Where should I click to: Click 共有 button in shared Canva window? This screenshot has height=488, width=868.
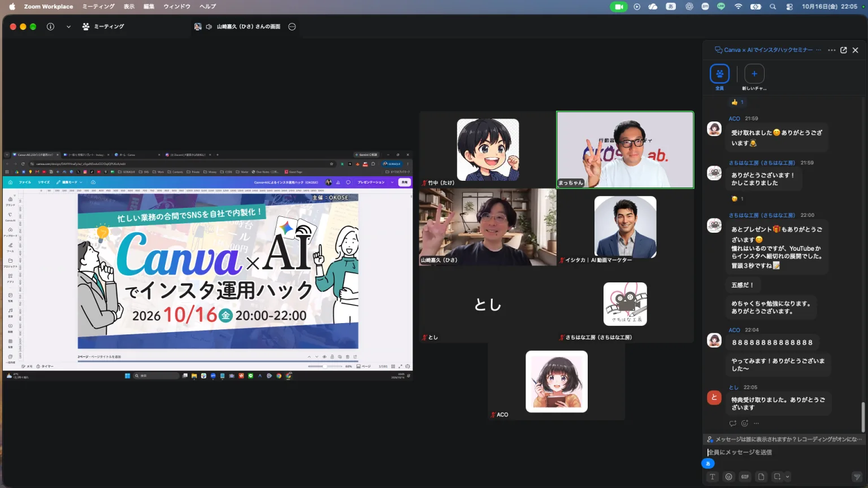404,182
